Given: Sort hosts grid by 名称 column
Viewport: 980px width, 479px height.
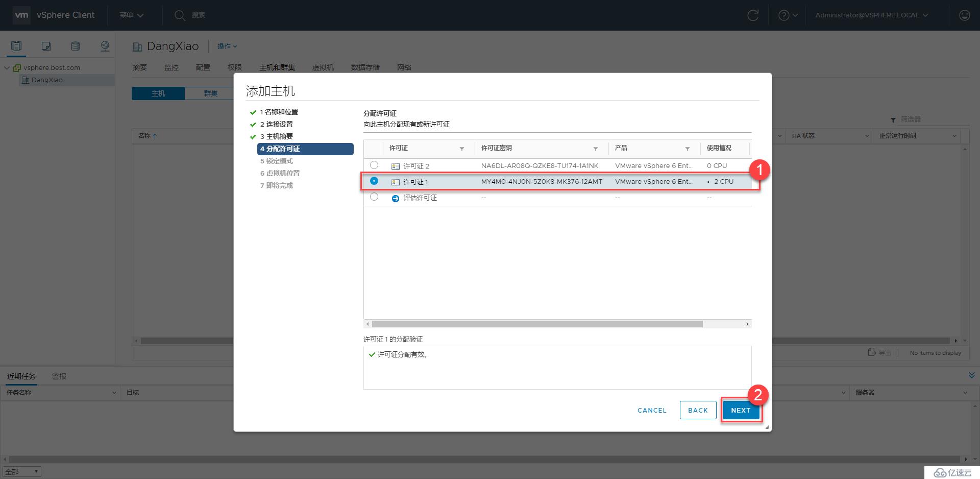Looking at the screenshot, I should click(x=148, y=136).
